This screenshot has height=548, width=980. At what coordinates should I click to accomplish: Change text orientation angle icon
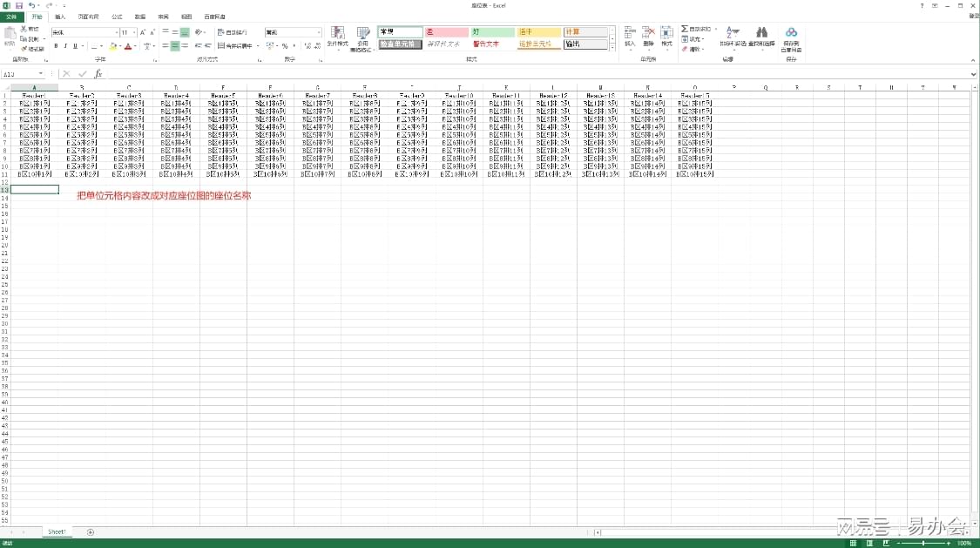click(199, 32)
